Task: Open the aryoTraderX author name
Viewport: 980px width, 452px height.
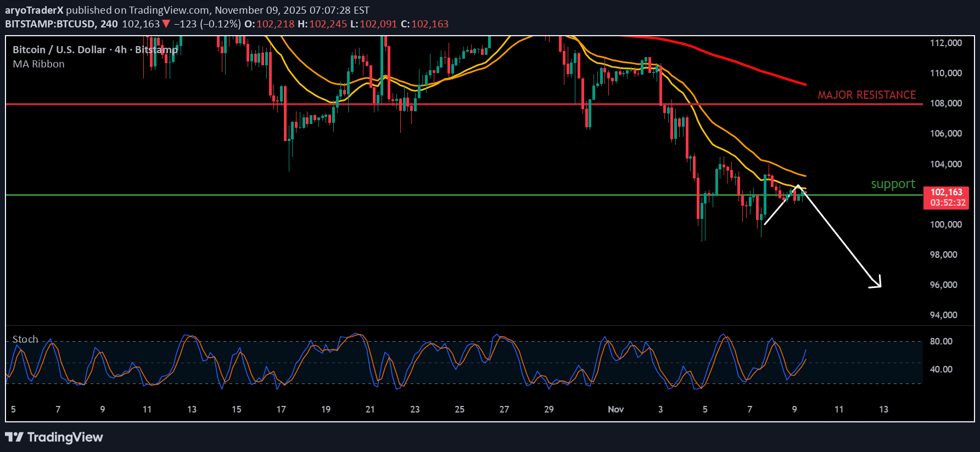Action: [34, 10]
